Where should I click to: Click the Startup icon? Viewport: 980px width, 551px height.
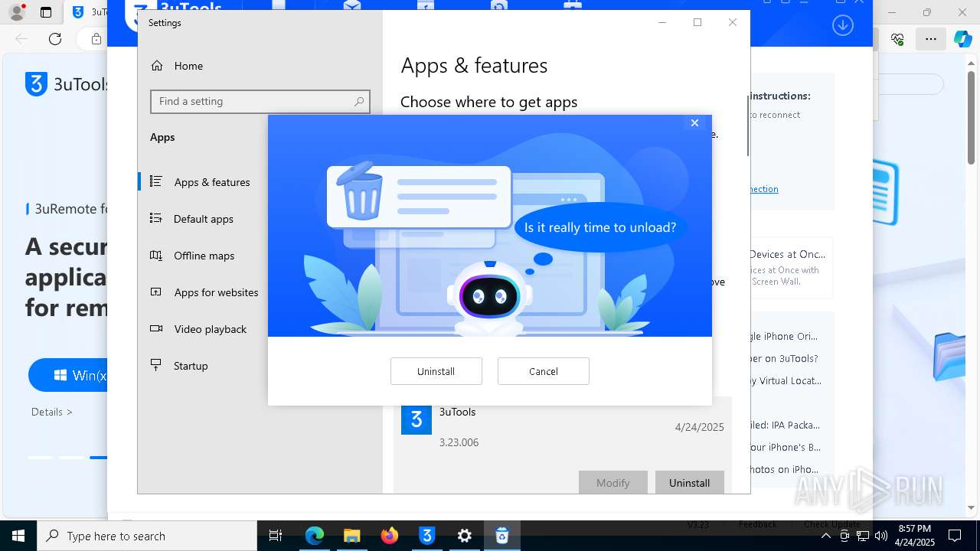[156, 365]
